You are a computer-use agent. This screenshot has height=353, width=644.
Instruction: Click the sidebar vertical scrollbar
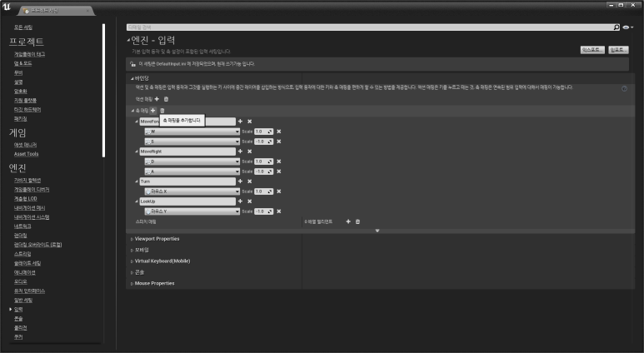[103, 90]
